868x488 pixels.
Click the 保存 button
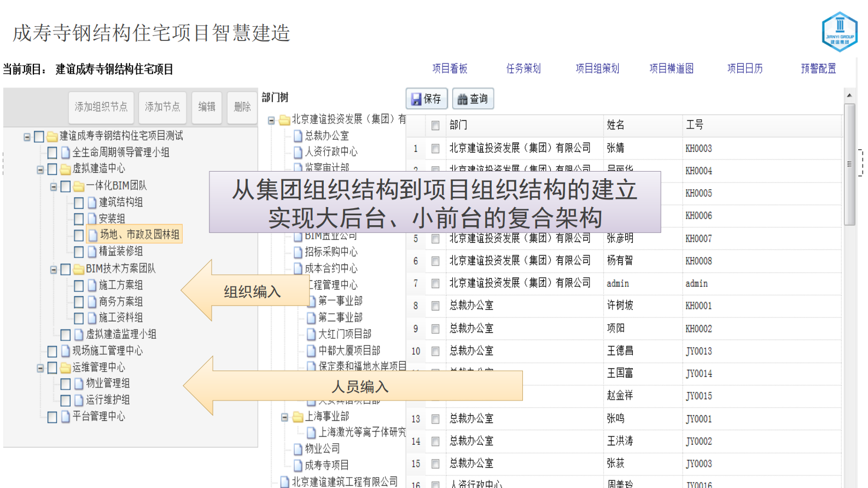(x=427, y=99)
